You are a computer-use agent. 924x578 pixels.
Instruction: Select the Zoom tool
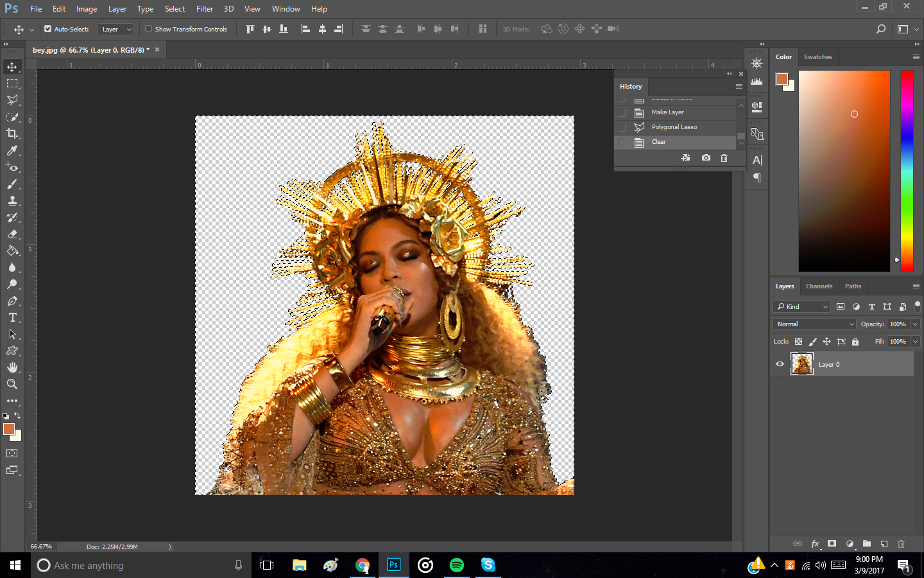click(12, 384)
